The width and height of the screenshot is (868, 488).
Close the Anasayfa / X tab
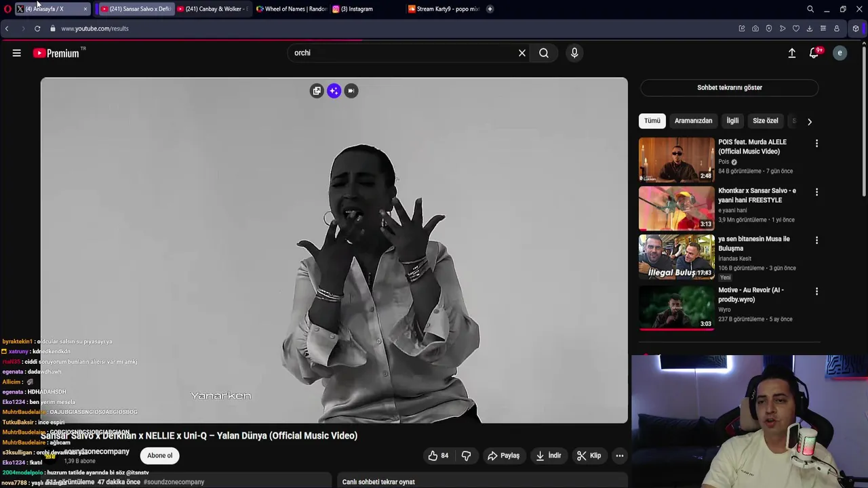(85, 9)
